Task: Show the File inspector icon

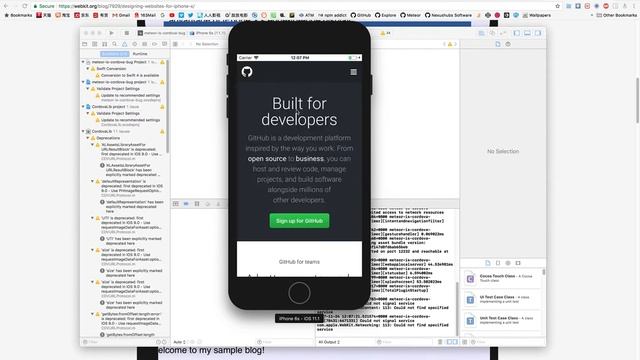Action: pyautogui.click(x=498, y=44)
